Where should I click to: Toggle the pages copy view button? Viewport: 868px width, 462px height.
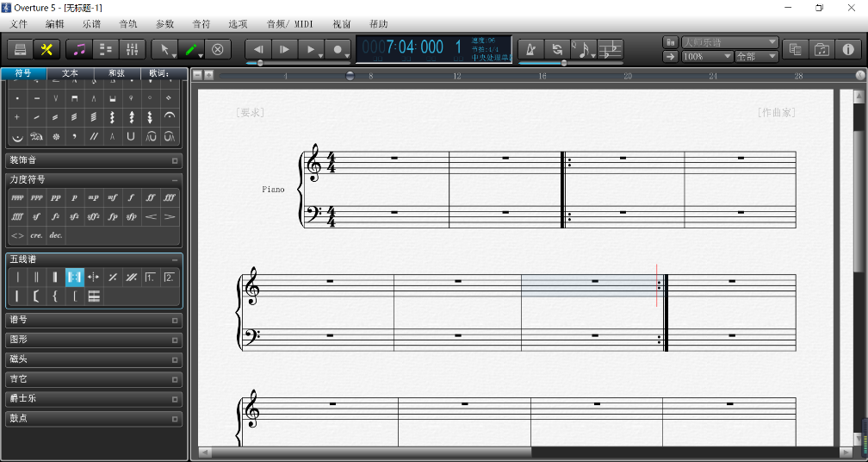point(796,49)
